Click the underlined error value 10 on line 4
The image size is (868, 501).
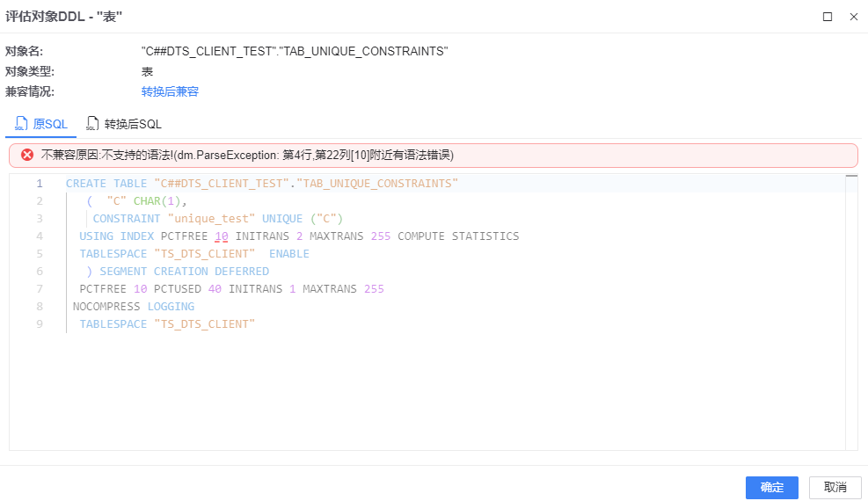[x=222, y=236]
